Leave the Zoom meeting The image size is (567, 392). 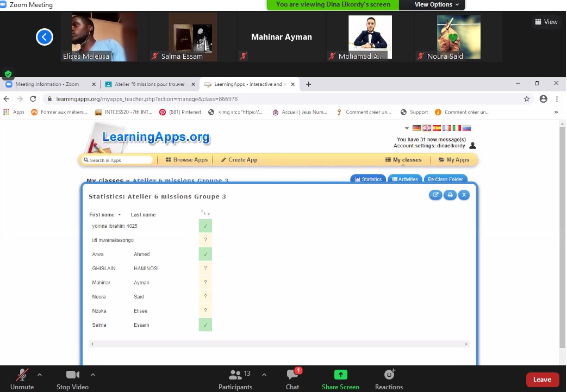(542, 379)
